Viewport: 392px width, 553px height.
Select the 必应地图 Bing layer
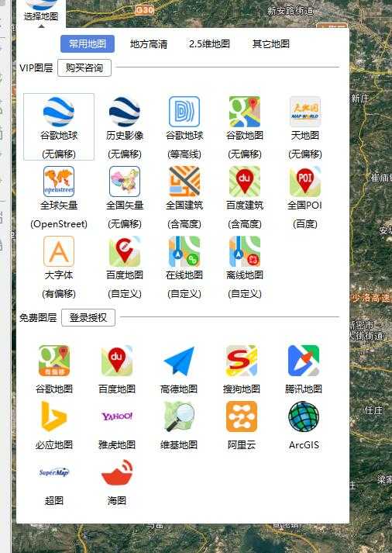pyautogui.click(x=54, y=425)
